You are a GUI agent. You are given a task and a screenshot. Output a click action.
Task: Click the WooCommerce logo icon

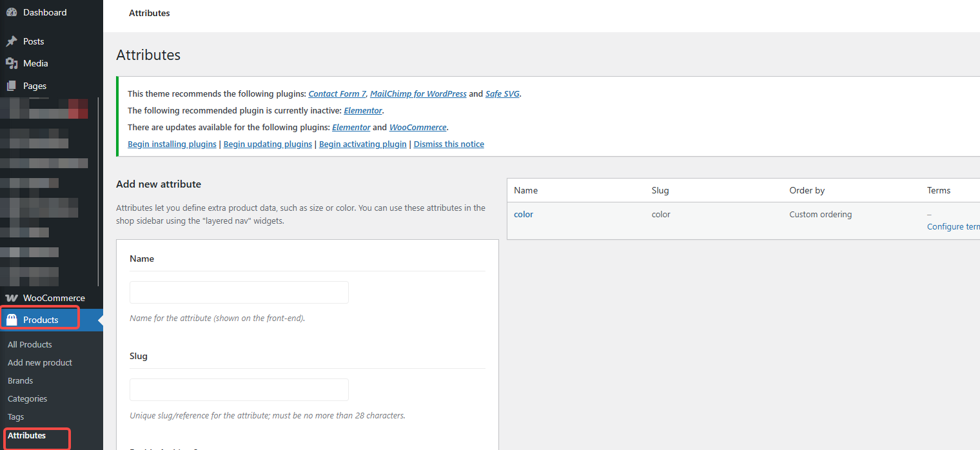pos(12,298)
